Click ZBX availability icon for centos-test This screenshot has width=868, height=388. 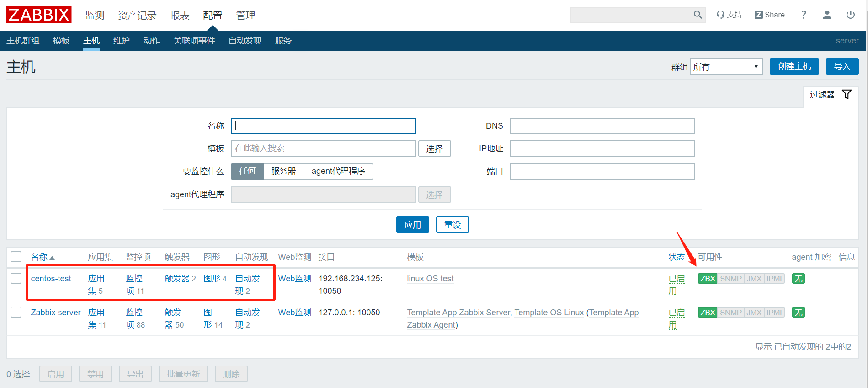tap(708, 279)
